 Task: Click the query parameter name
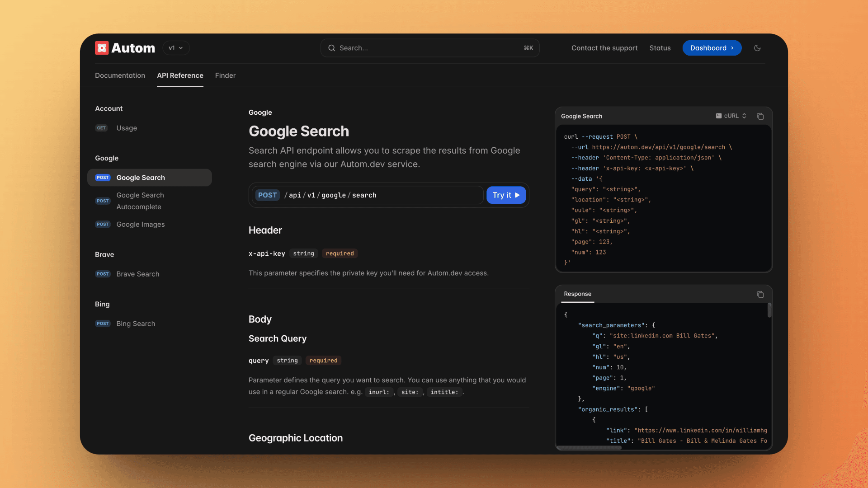(x=259, y=361)
